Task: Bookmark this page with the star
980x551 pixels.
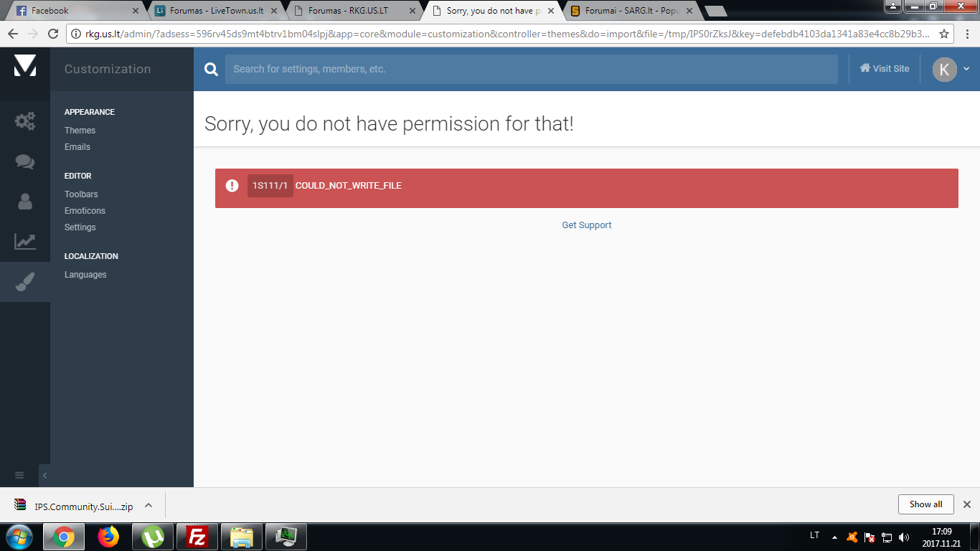Action: [944, 34]
